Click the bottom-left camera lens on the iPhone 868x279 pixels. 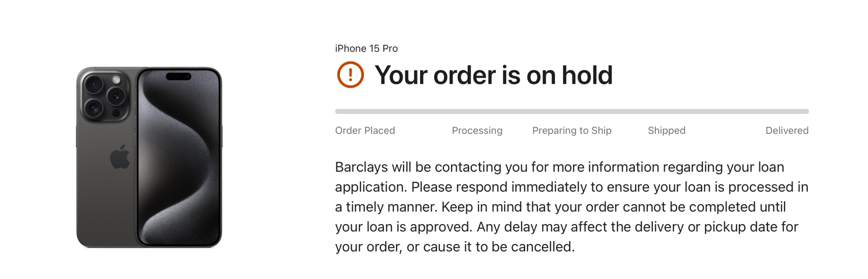[x=94, y=107]
